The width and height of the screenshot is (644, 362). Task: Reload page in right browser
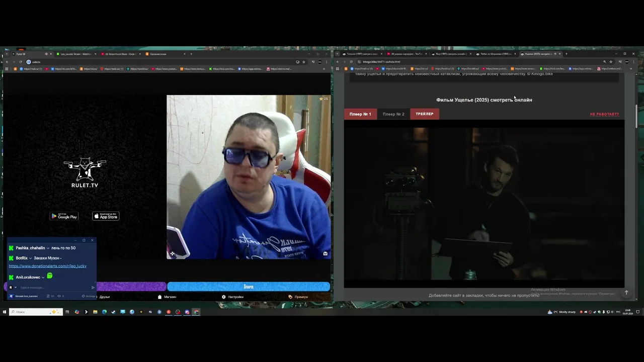click(351, 62)
